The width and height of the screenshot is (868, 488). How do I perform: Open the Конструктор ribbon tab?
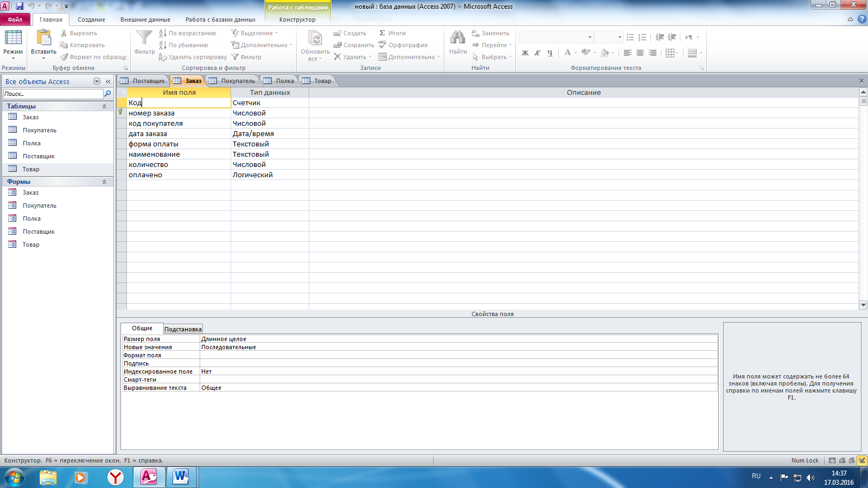297,20
